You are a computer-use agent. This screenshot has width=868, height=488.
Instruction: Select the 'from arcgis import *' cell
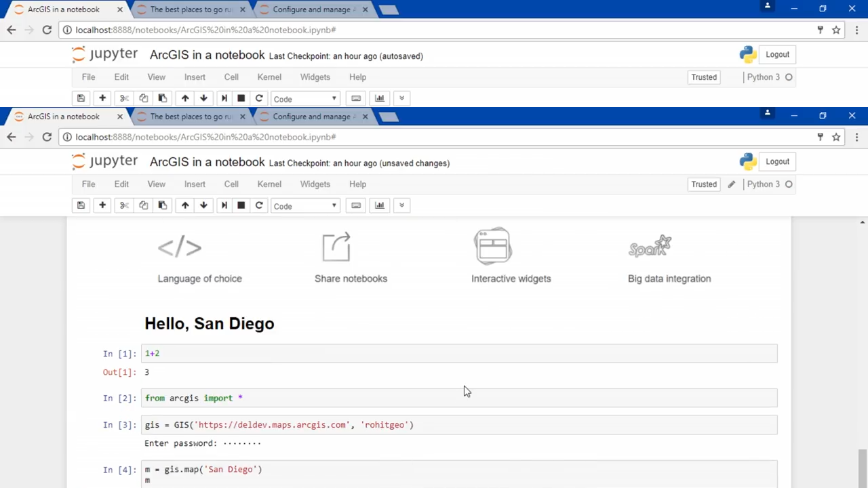click(460, 398)
